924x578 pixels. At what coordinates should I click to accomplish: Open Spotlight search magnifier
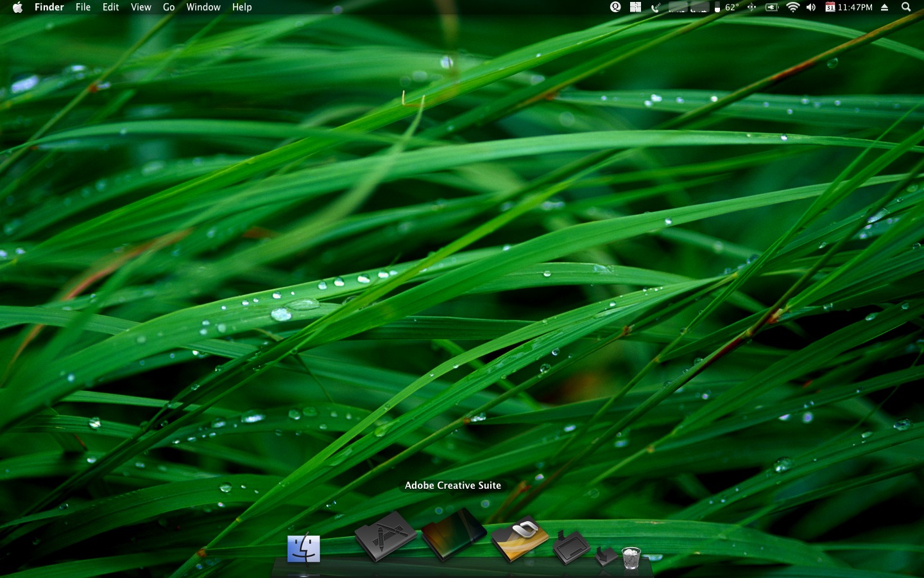click(x=906, y=7)
